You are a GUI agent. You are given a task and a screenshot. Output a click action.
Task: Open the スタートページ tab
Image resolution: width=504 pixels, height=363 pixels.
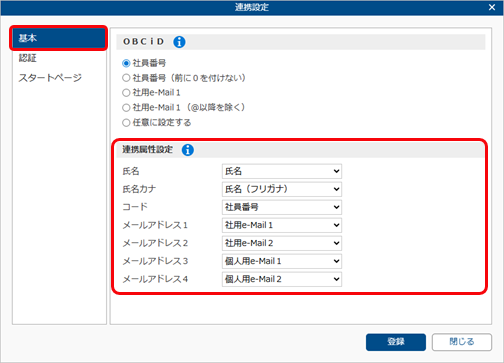click(x=59, y=78)
